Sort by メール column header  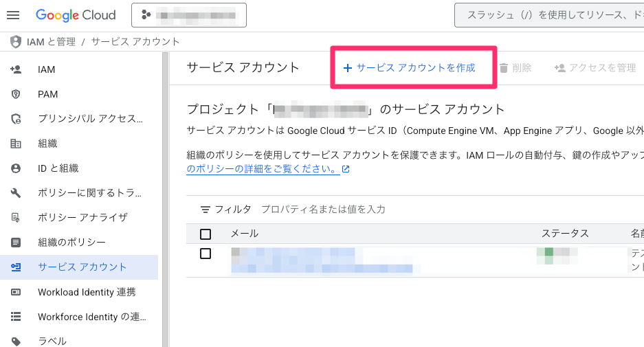(245, 234)
